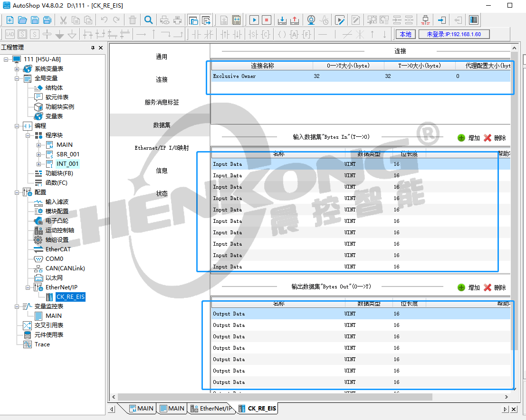
Task: Expand the 系统变量表 node
Action: 17,69
